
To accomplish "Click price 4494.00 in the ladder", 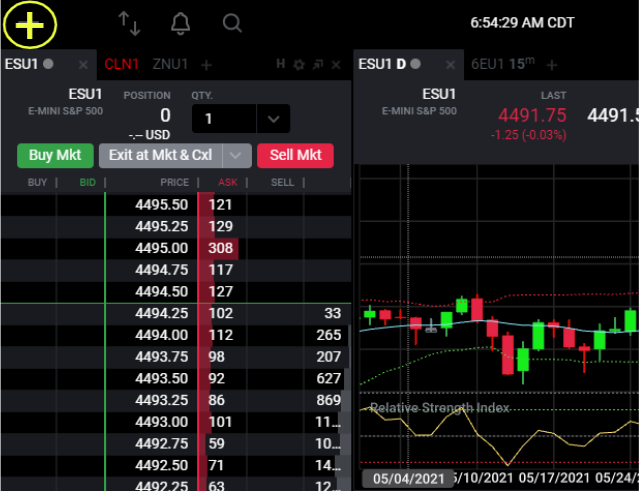I will pos(162,335).
